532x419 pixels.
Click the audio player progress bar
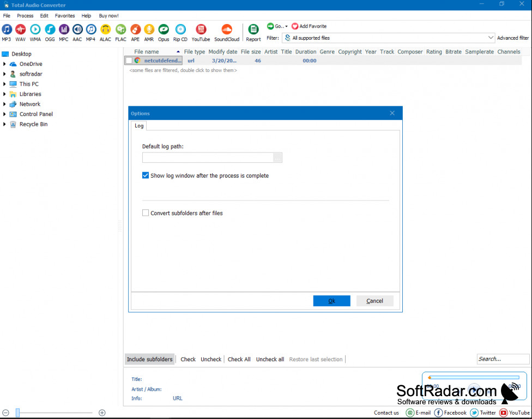coord(474,377)
